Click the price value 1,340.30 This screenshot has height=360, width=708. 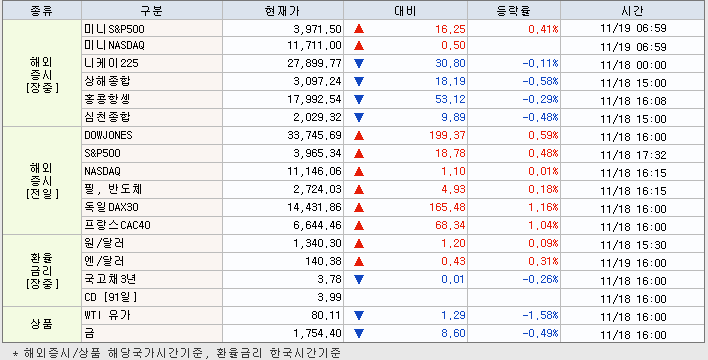pyautogui.click(x=317, y=243)
